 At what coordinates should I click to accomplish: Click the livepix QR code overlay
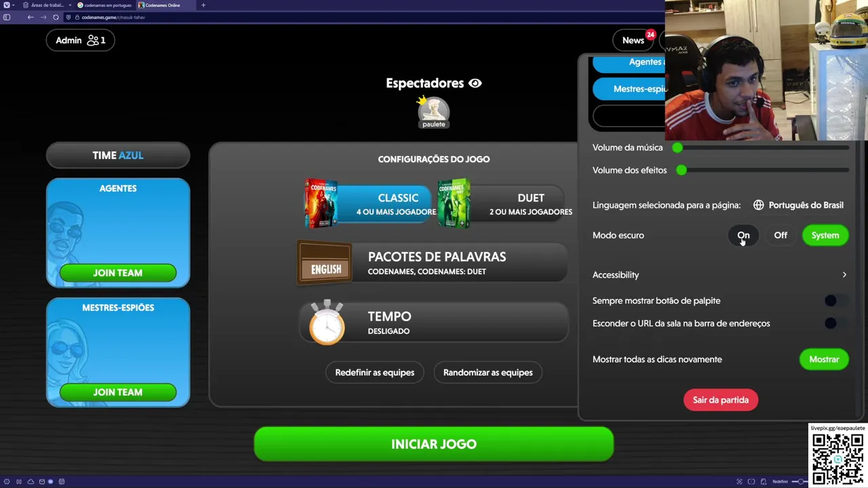coord(837,458)
